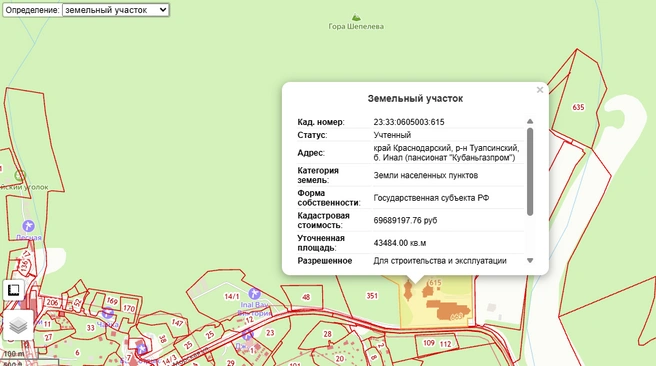Image resolution: width=656 pixels, height=366 pixels.
Task: Select parcel numbered 169
Action: point(112,301)
